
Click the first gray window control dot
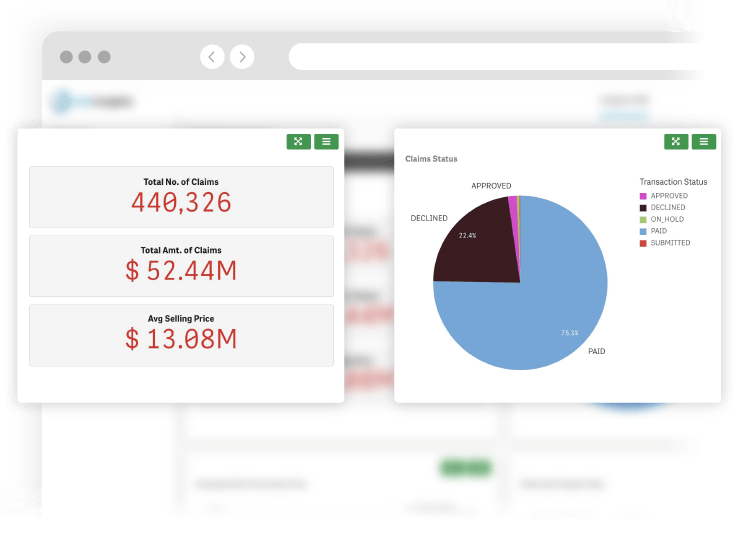point(66,57)
